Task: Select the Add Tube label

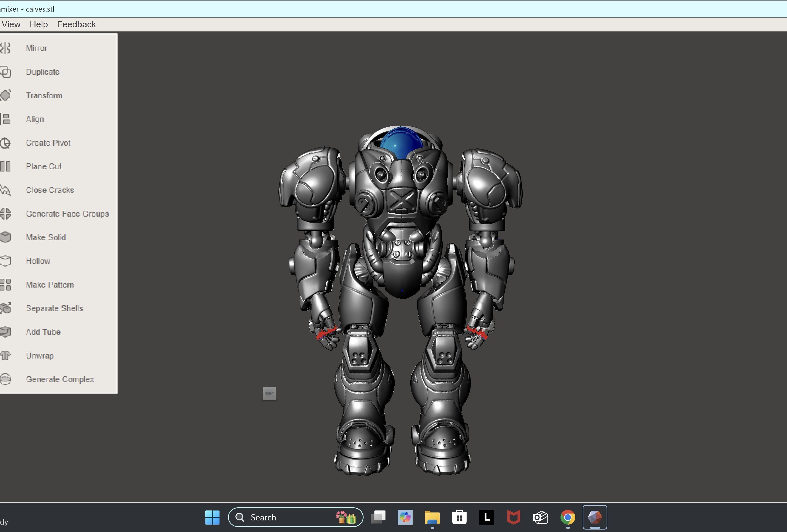Action: tap(43, 332)
